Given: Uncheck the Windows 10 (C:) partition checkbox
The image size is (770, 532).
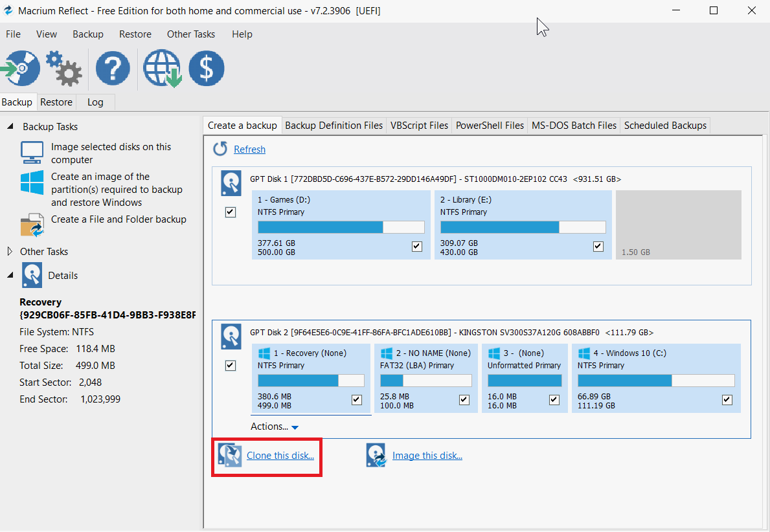Looking at the screenshot, I should (x=727, y=400).
